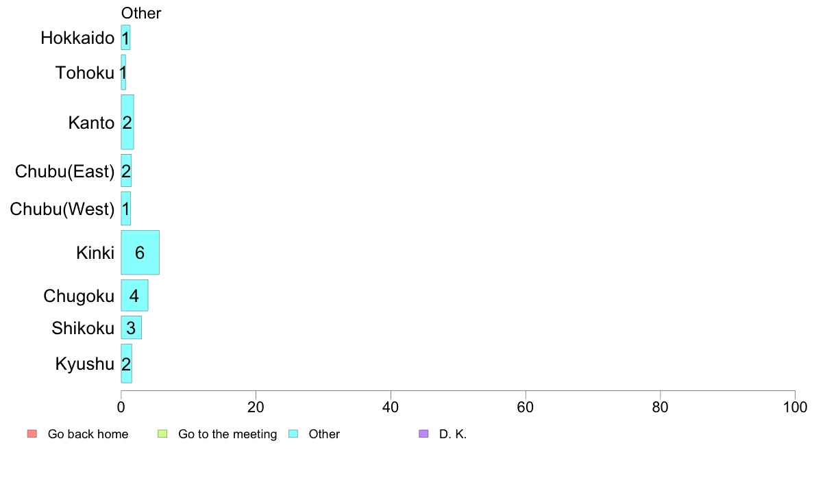This screenshot has height=504, width=814.
Task: Select the Chugoku bar showing 4
Action: 134,295
